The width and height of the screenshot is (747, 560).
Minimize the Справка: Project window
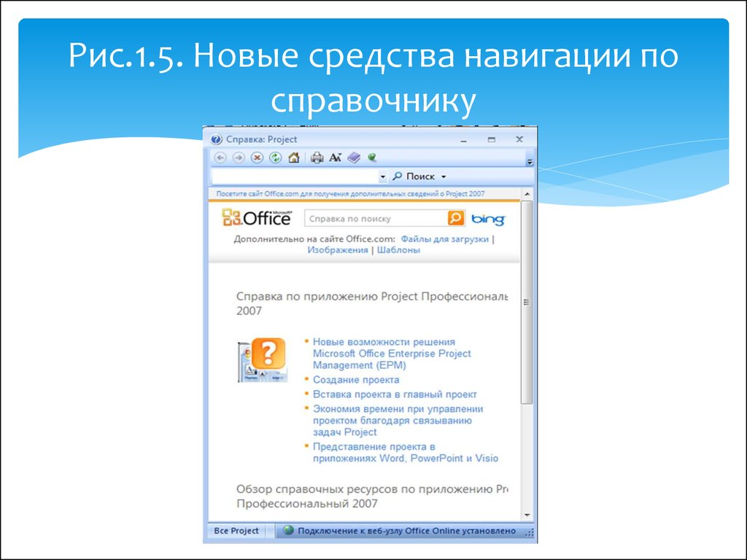pyautogui.click(x=463, y=140)
